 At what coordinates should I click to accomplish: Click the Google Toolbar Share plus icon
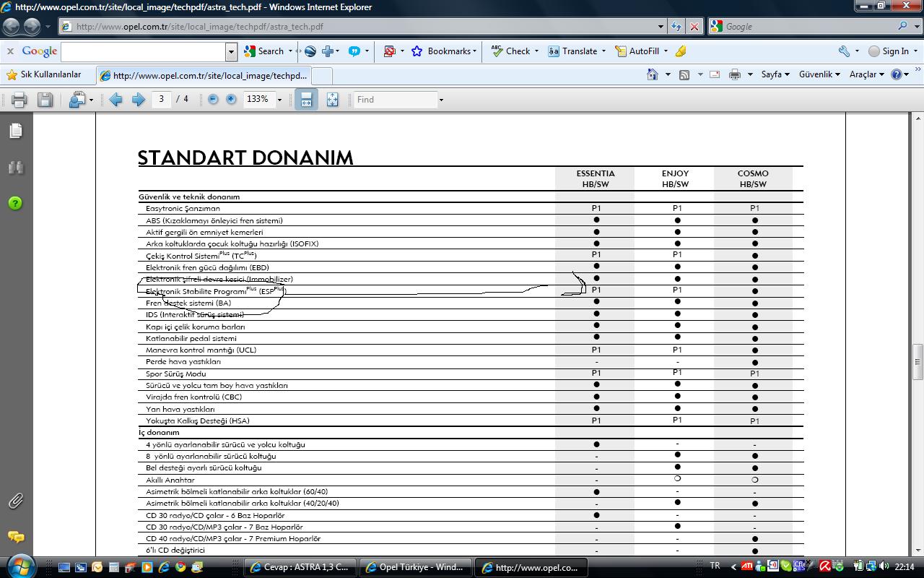pyautogui.click(x=327, y=51)
